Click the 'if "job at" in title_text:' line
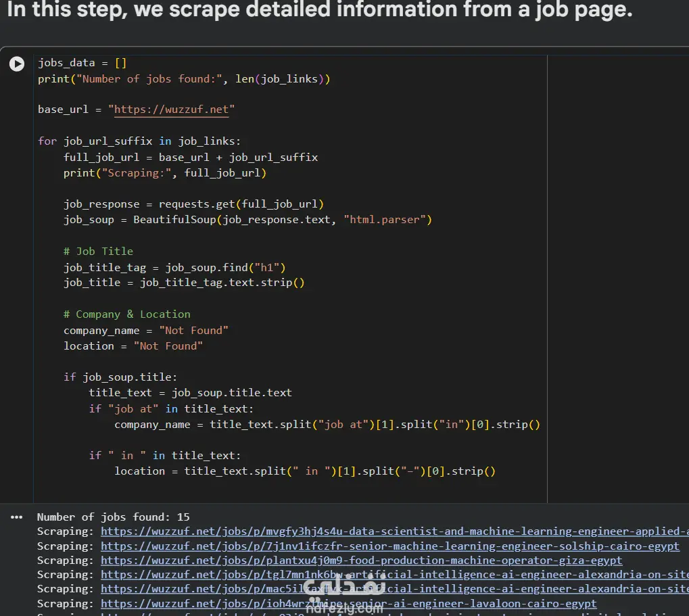 [171, 409]
